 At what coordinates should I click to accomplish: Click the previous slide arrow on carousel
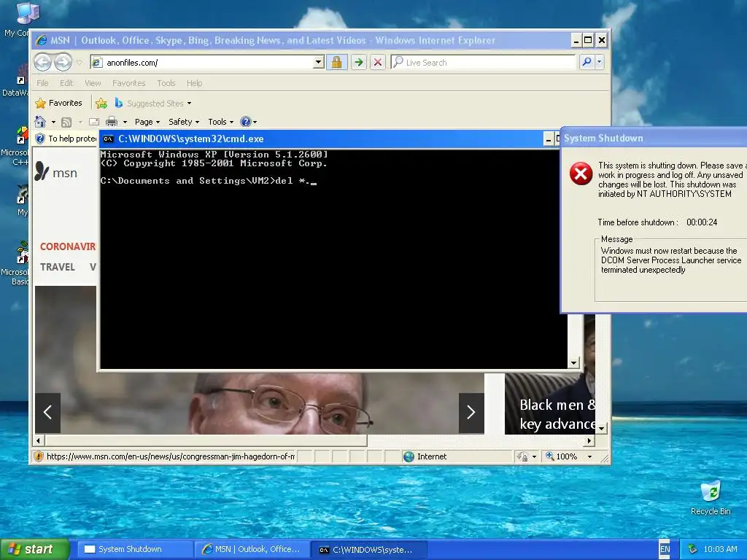pyautogui.click(x=47, y=413)
